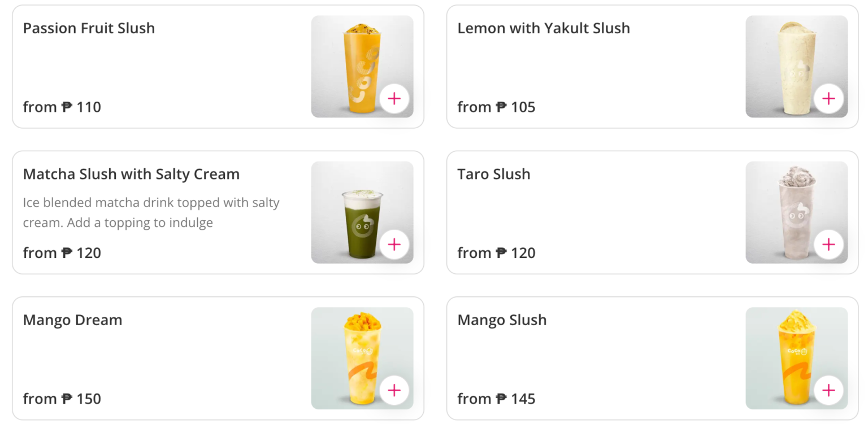Click the plus icon on Passion Fruit Slush
Image resolution: width=868 pixels, height=424 pixels.
(394, 98)
